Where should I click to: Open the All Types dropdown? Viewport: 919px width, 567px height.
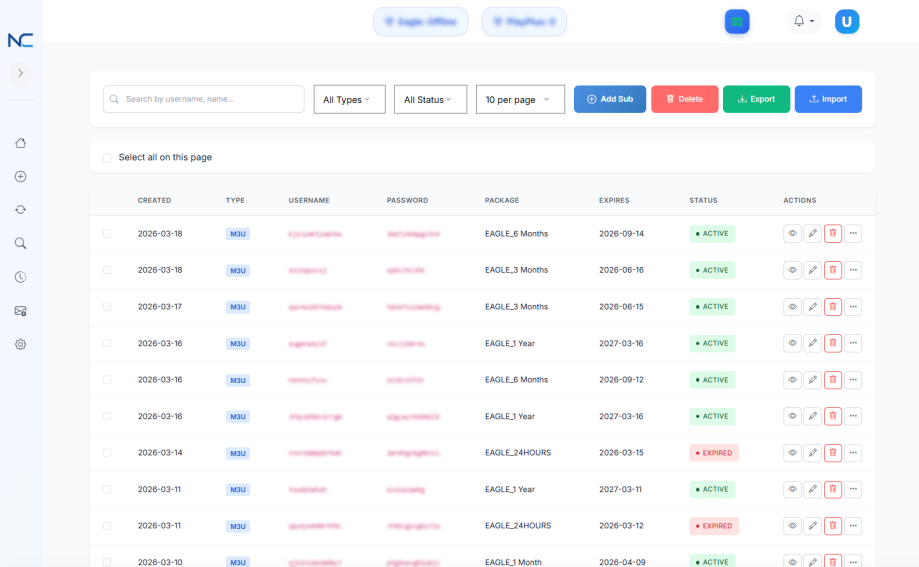coord(349,99)
